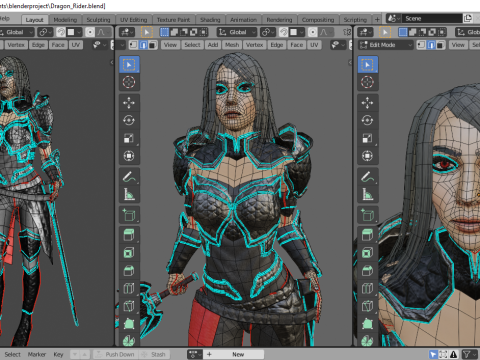Click the New action button
Image resolution: width=480 pixels, height=360 pixels.
(238, 354)
